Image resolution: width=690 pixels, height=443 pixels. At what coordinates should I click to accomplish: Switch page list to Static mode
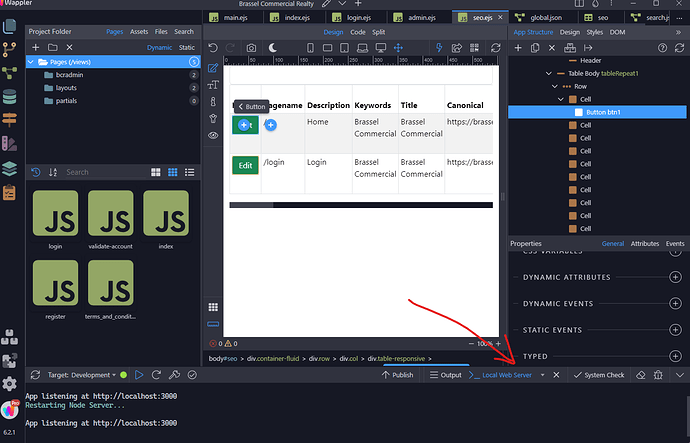click(187, 48)
